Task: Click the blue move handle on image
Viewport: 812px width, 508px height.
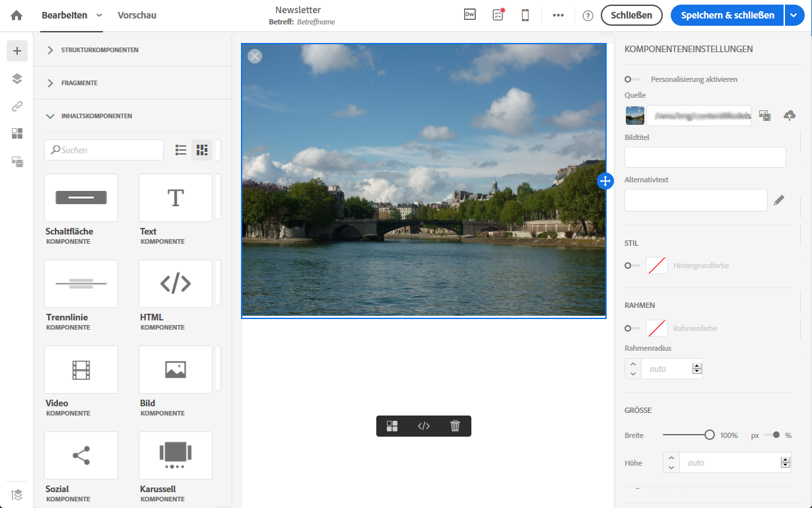Action: 605,181
